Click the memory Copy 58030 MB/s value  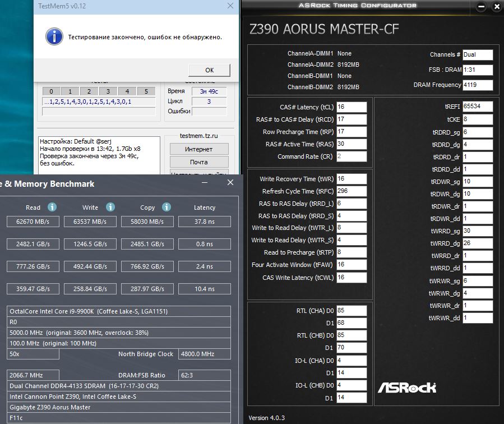click(x=147, y=222)
